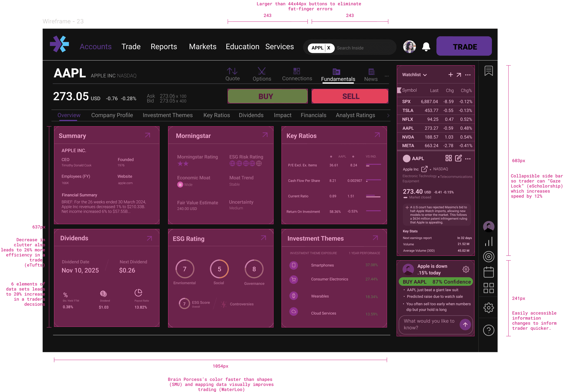The image size is (564, 392).
Task: Expand the Key Ratios card arrow
Action: click(x=377, y=135)
